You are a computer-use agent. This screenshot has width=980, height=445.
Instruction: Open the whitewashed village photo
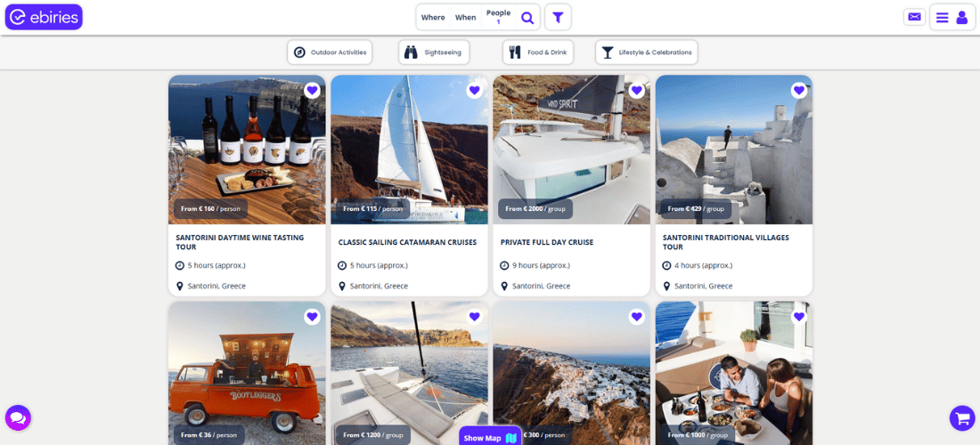point(734,150)
